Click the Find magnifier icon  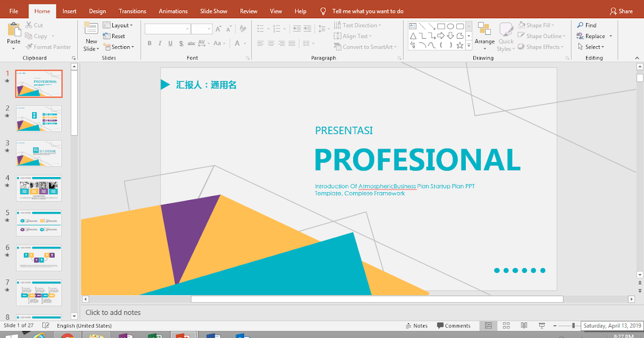point(581,25)
